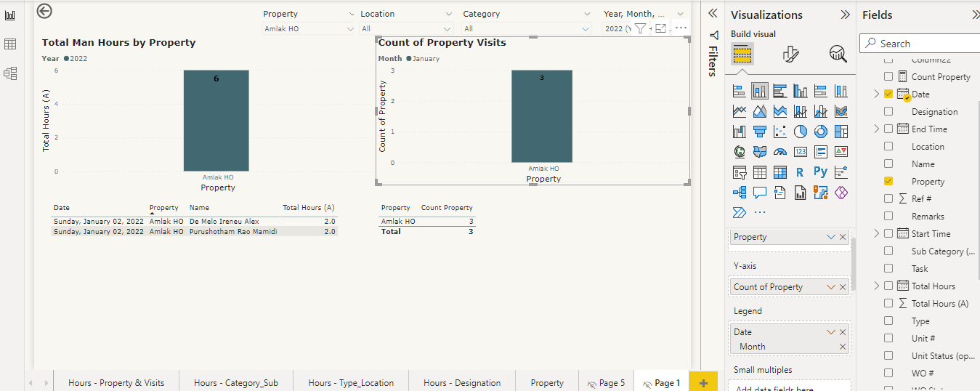Choose the clustered bar chart visual
Screen dimensions: 980x391
(x=780, y=91)
